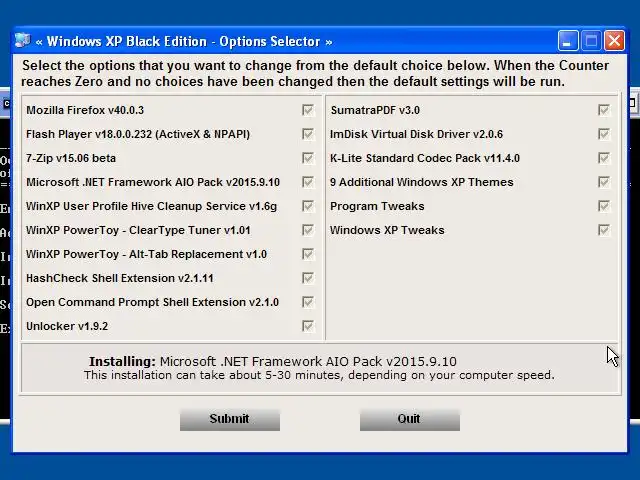Toggle the ImDisk Virtual Disk Driver checkbox

click(604, 134)
